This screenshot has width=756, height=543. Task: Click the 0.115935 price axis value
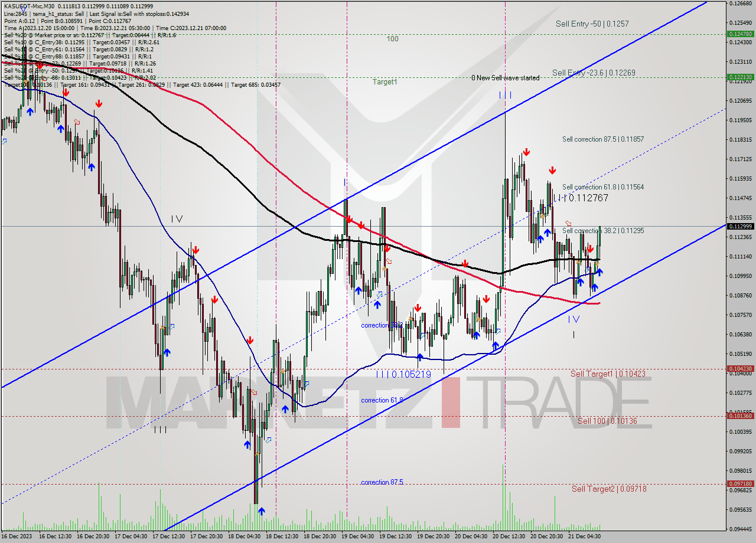(x=740, y=178)
